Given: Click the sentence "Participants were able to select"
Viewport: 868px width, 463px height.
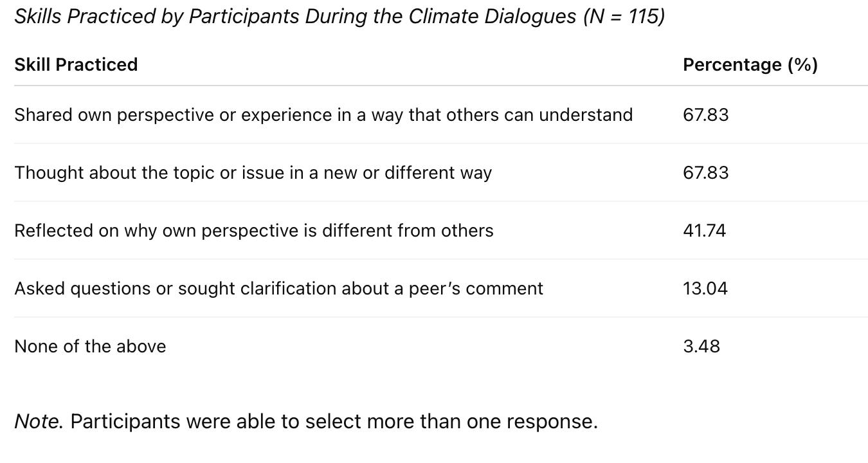Looking at the screenshot, I should click(x=334, y=421).
